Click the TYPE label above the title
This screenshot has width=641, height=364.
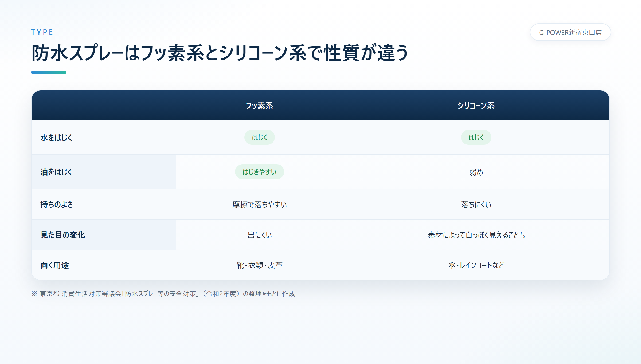42,32
